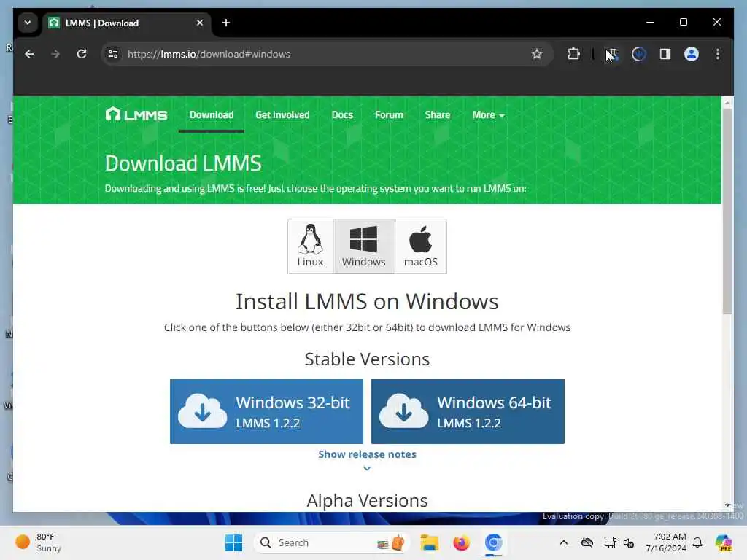Click the taskbar Search box
Image resolution: width=747 pixels, height=560 pixels.
click(332, 542)
